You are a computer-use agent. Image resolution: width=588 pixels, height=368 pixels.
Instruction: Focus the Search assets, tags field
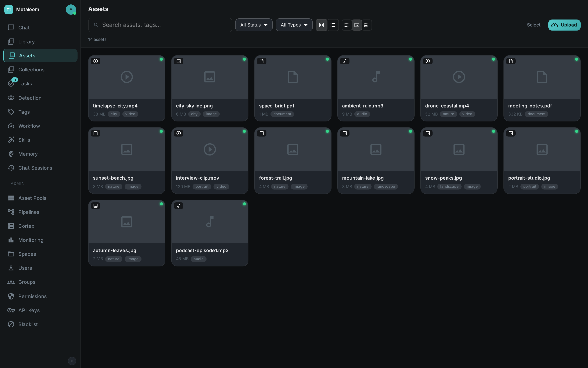160,25
